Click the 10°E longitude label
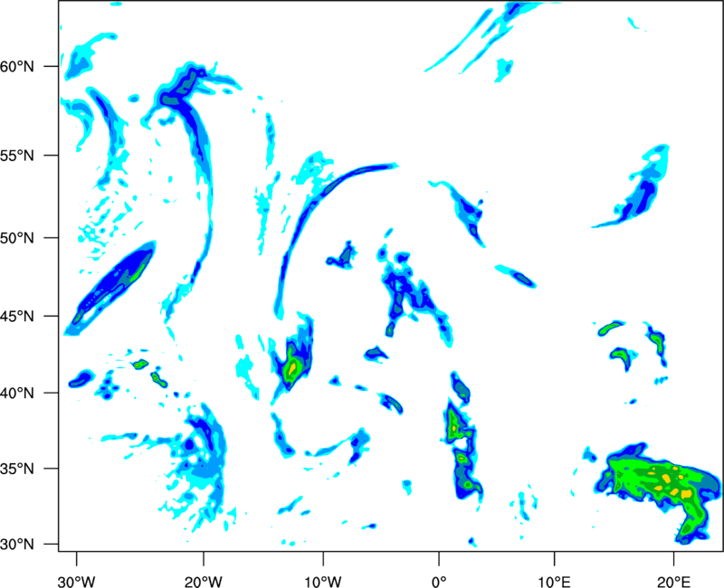The height and width of the screenshot is (588, 724). (x=554, y=582)
